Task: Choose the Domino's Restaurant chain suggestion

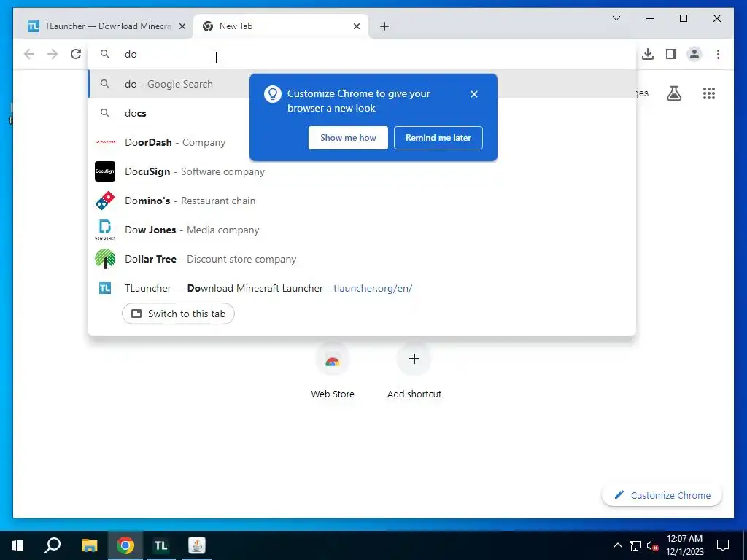Action: [x=362, y=201]
